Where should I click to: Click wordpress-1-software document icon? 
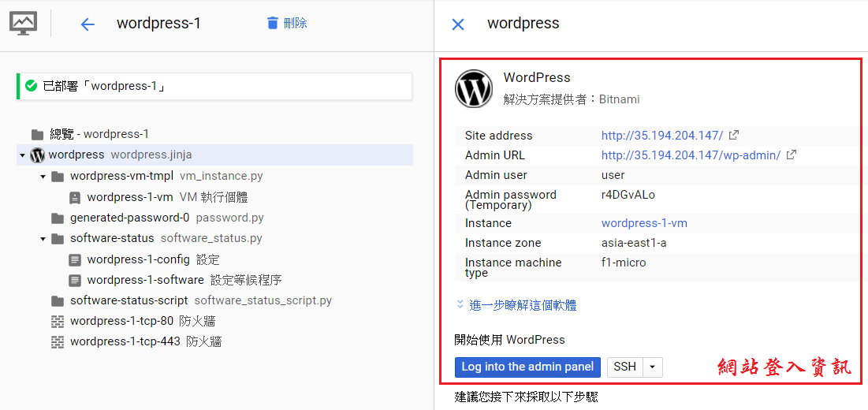(x=75, y=281)
